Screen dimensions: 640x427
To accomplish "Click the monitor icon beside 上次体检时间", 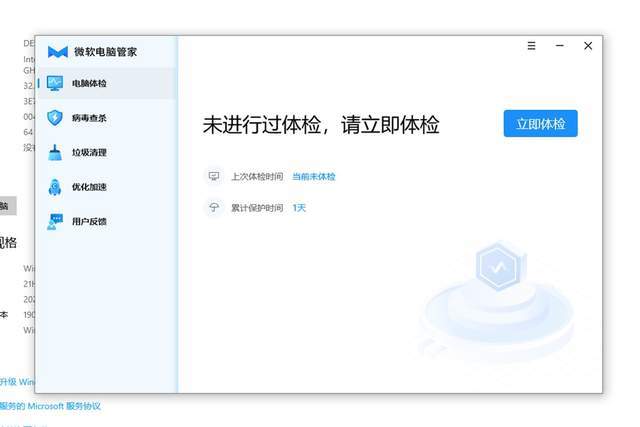I will pos(214,176).
